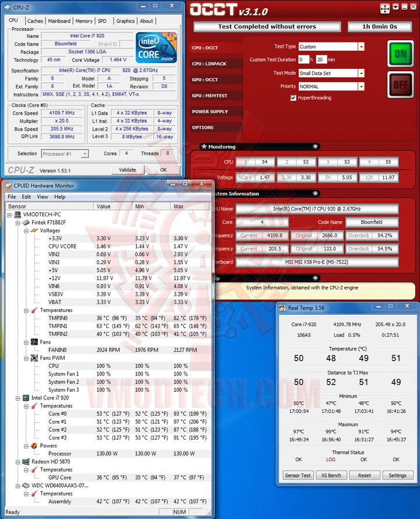Click the Fintek F71882F chip icon
The height and width of the screenshot is (519, 420).
click(26, 223)
